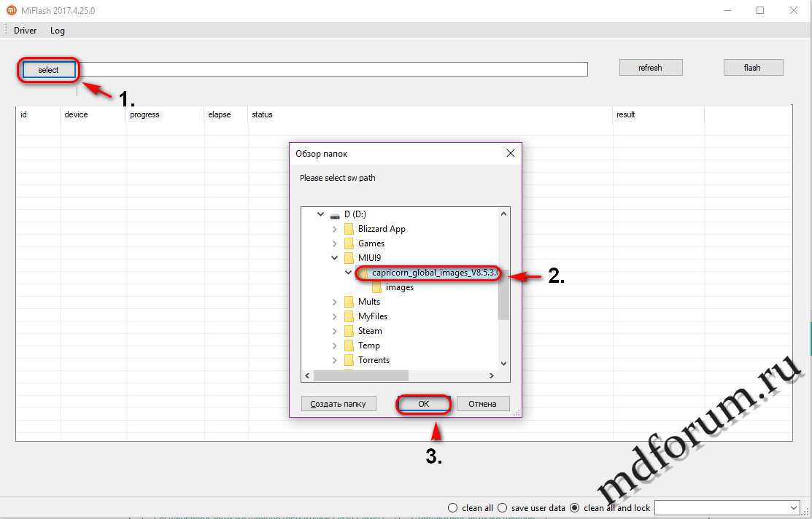Image resolution: width=812 pixels, height=519 pixels.
Task: Select clean all and lock radio option
Action: (574, 507)
